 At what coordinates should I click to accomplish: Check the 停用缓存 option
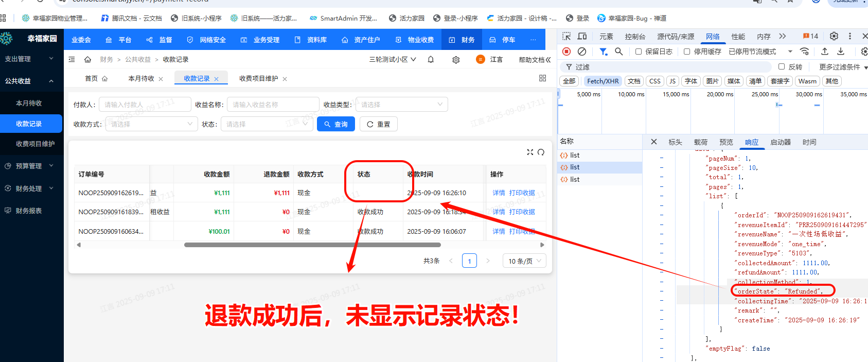tap(687, 51)
